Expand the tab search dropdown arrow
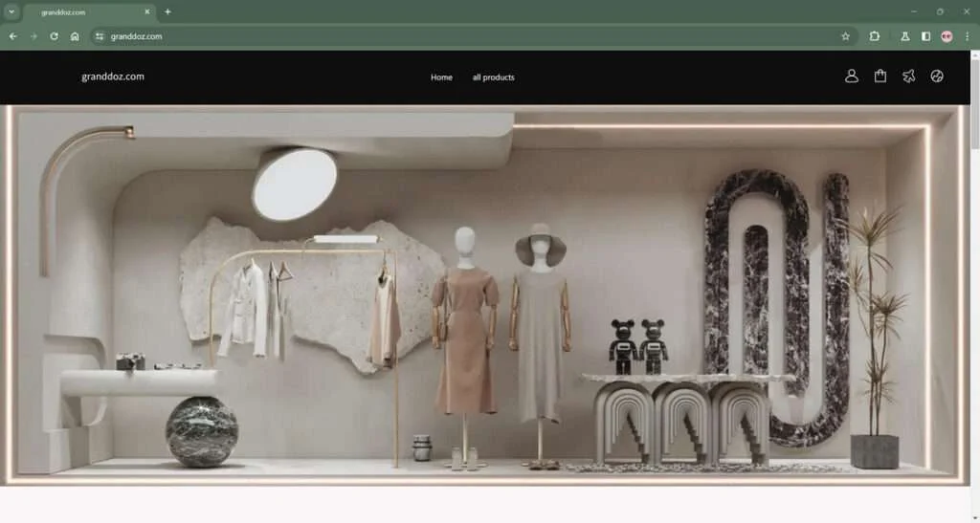This screenshot has height=523, width=980. coord(11,11)
